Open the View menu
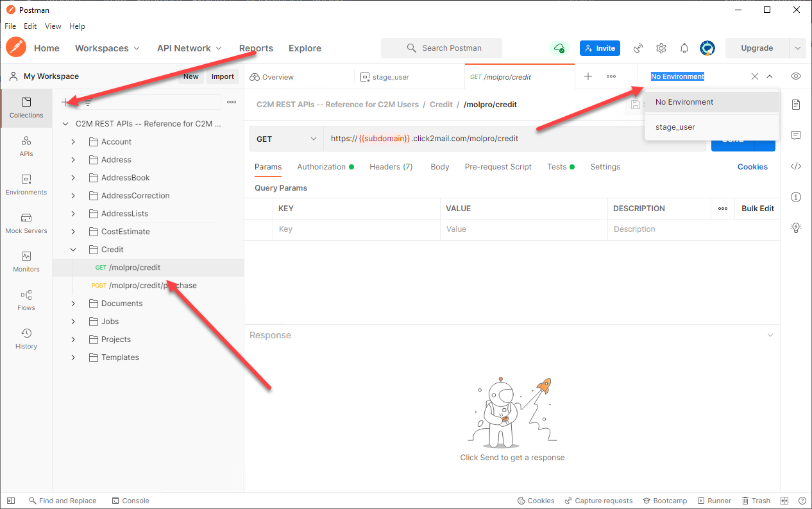Image resolution: width=812 pixels, height=509 pixels. click(x=53, y=26)
